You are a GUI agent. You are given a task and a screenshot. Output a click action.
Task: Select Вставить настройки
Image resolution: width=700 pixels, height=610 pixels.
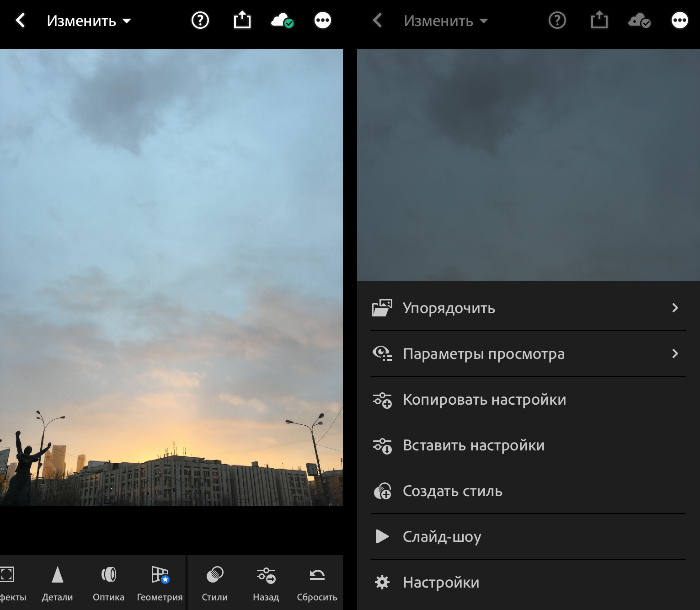click(x=529, y=445)
